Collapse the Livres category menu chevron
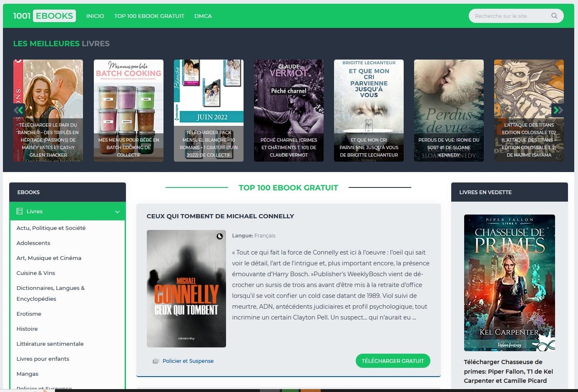This screenshot has width=578, height=392. (117, 211)
